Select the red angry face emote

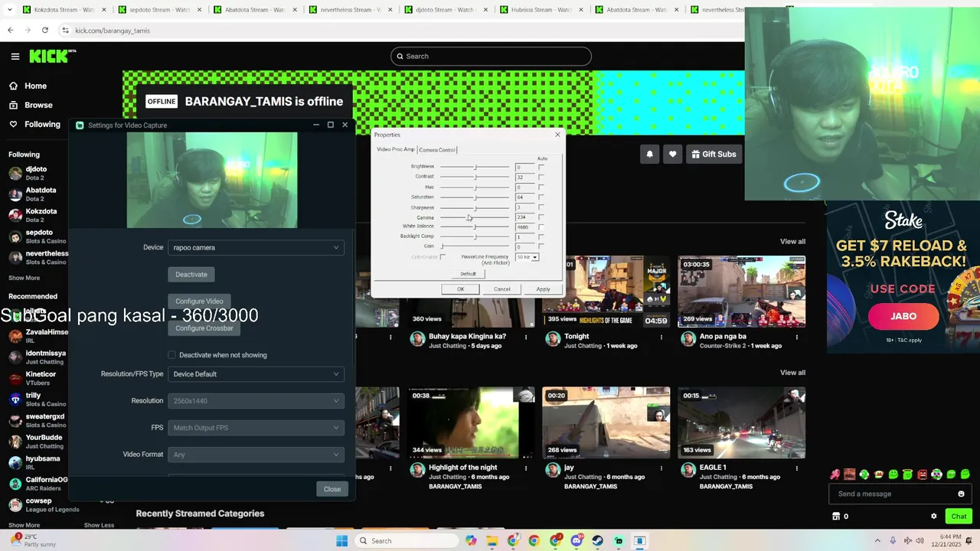pos(922,474)
